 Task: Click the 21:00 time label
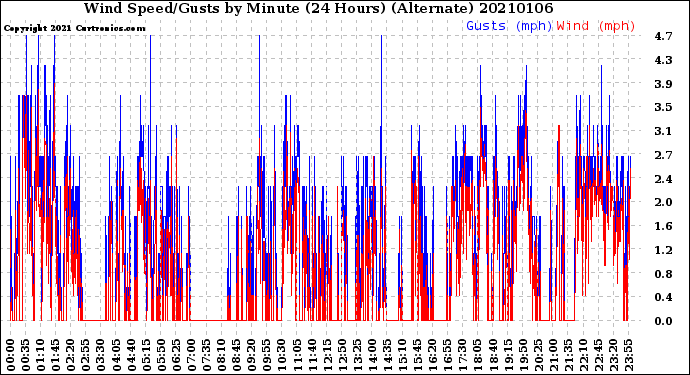pyautogui.click(x=553, y=355)
